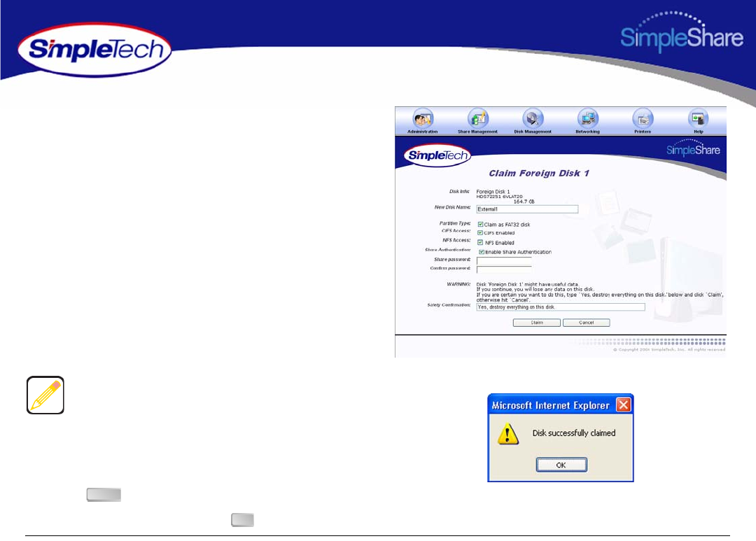Open the Administration icon
756x541 pixels.
point(423,118)
